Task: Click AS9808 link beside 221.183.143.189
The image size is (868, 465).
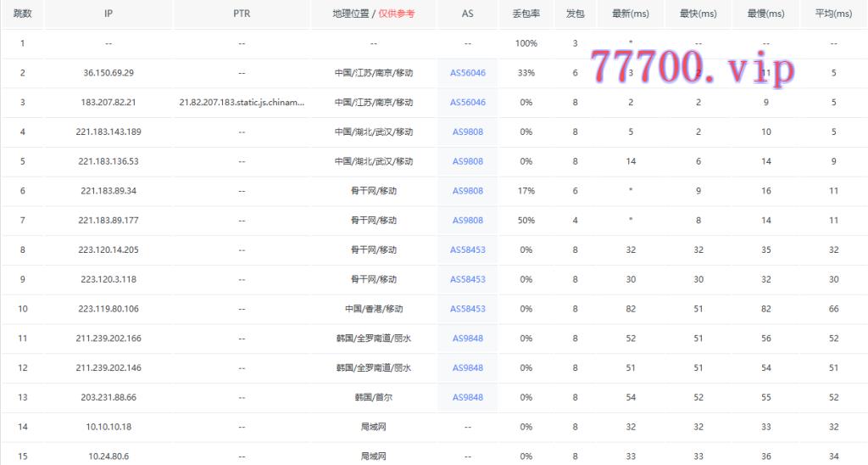Action: pos(467,132)
